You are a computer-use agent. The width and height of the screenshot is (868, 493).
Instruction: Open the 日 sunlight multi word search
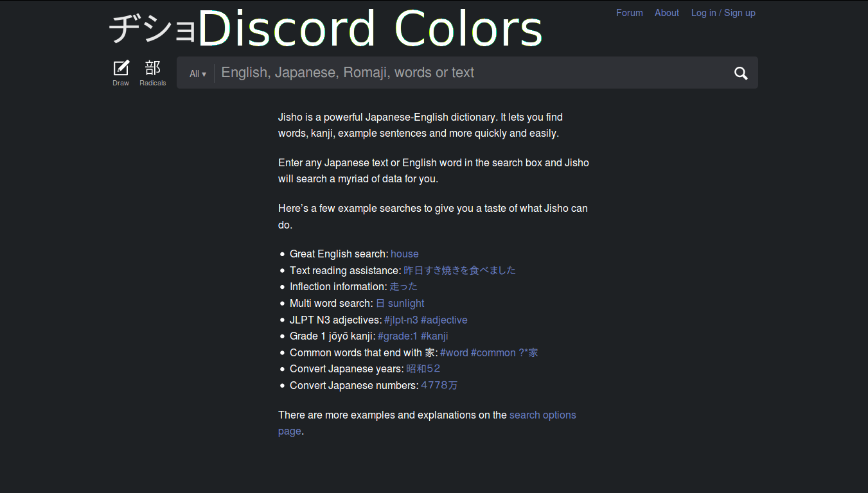(400, 304)
